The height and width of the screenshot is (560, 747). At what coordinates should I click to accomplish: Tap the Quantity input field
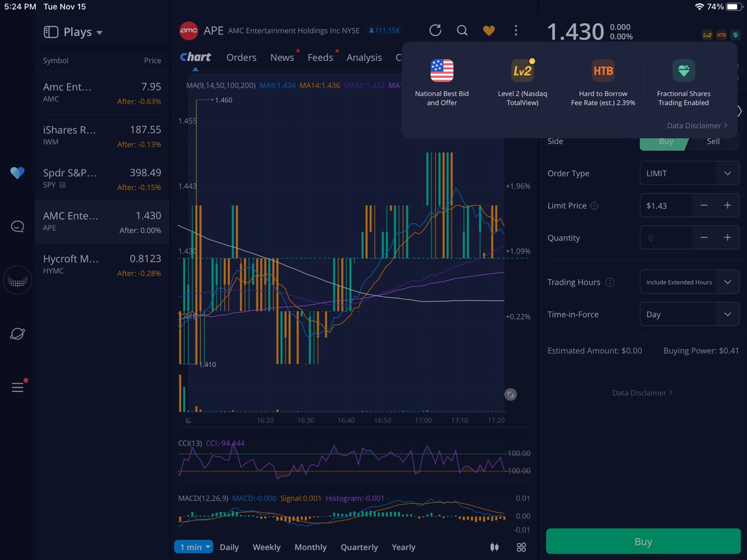665,238
